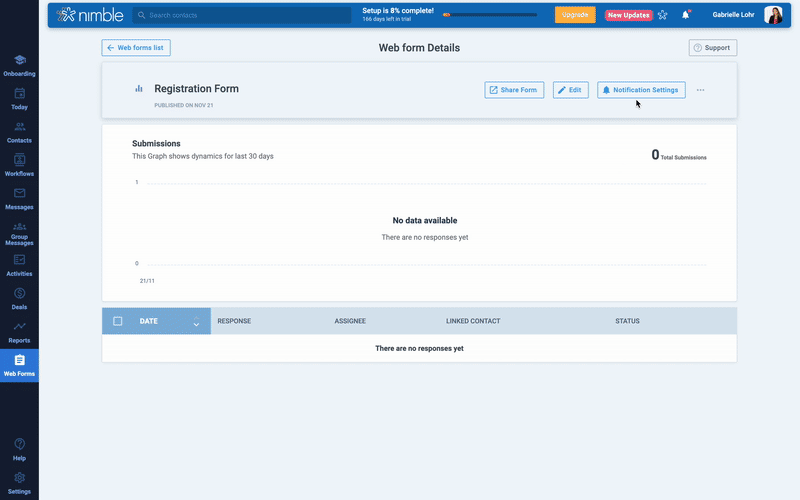Screen dimensions: 800x500
Task: Open the three-dots more options menu
Action: tap(700, 90)
